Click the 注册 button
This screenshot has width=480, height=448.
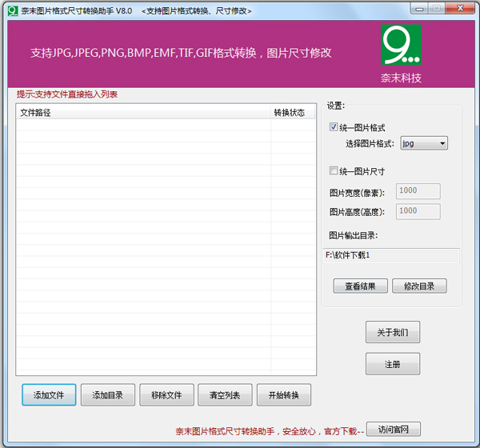click(392, 364)
